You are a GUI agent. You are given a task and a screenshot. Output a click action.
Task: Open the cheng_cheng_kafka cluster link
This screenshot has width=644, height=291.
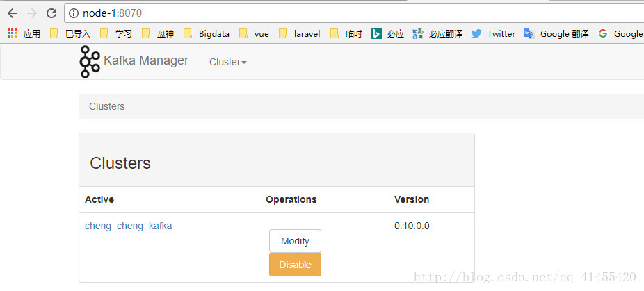(128, 226)
